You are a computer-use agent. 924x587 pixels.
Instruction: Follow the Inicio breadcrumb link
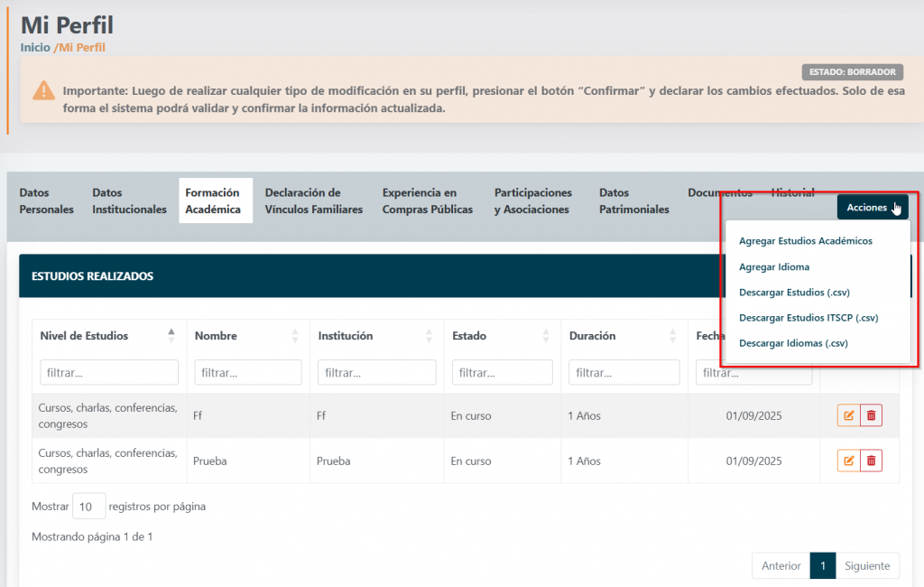tap(35, 47)
